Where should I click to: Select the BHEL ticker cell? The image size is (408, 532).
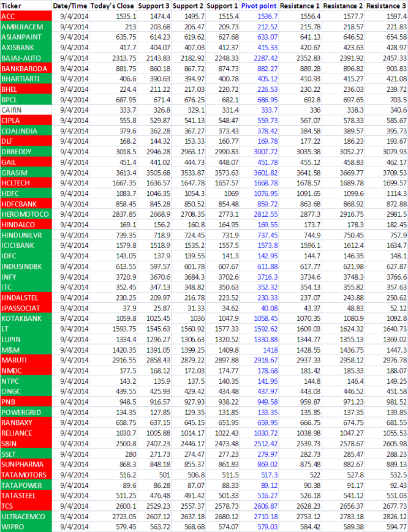[26, 89]
